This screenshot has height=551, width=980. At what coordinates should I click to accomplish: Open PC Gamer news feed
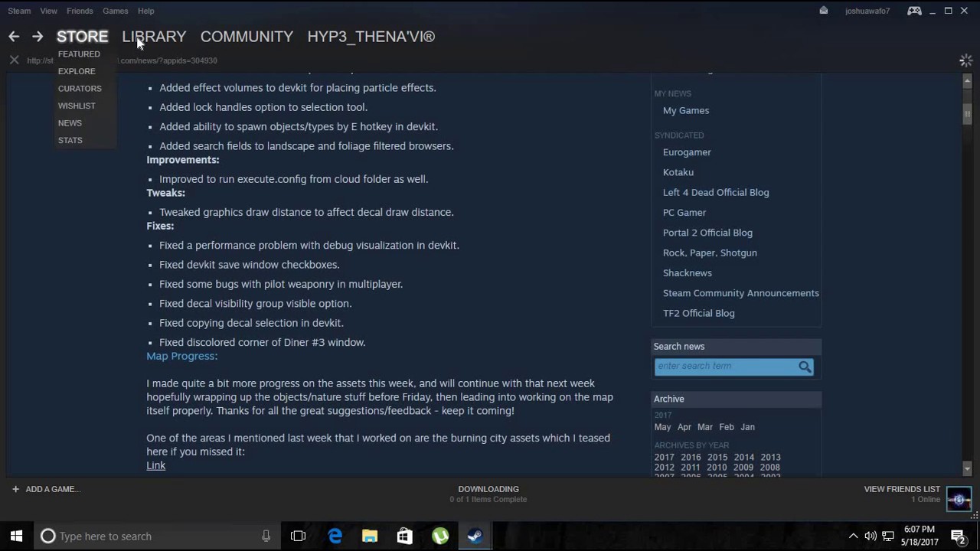tap(684, 213)
